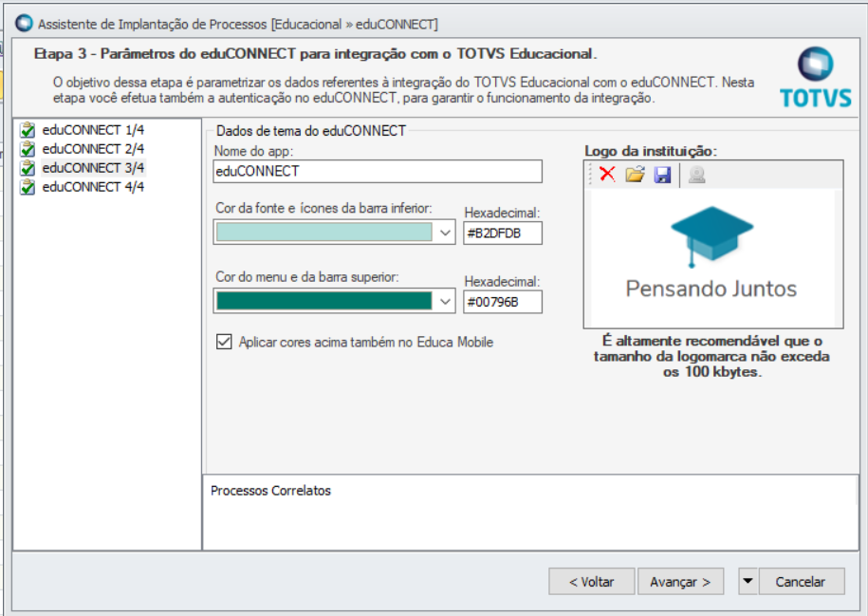Click the 'Processos Correlatos' text

click(270, 491)
